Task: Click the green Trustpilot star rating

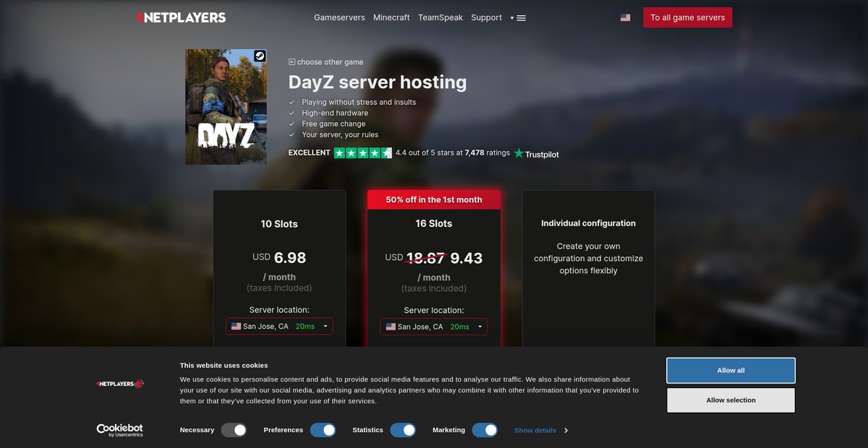Action: 362,153
